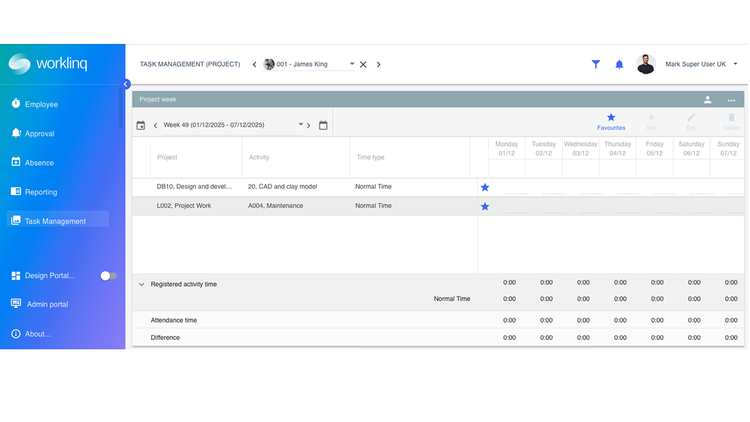The width and height of the screenshot is (750, 422).
Task: Open the date picker calendar icon after the week selector
Action: tap(323, 125)
